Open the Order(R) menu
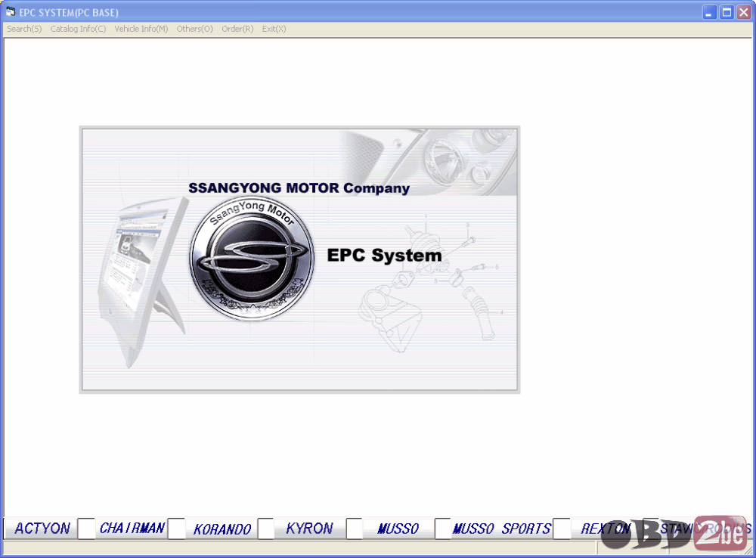Viewport: 756px width, 558px height. [237, 29]
